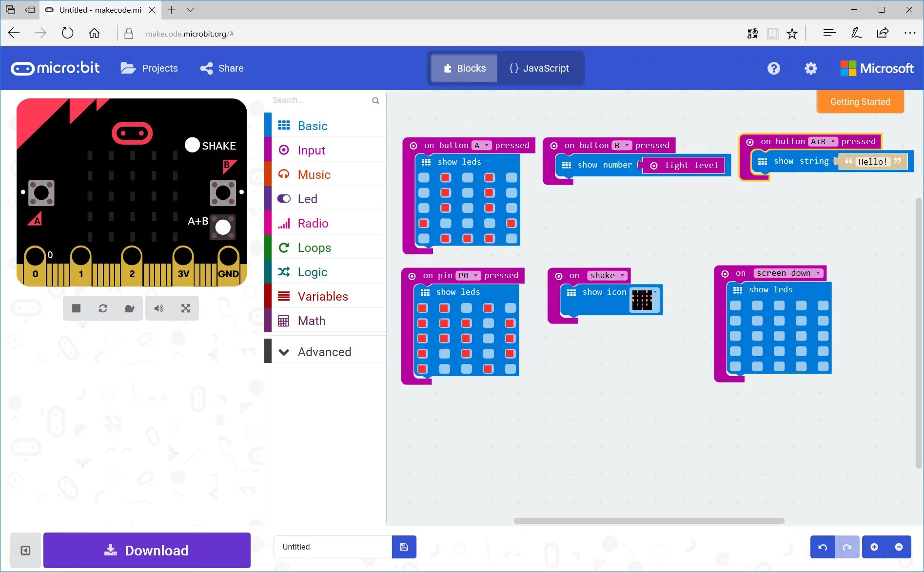Open the Math blocks category
The image size is (924, 572).
(311, 320)
